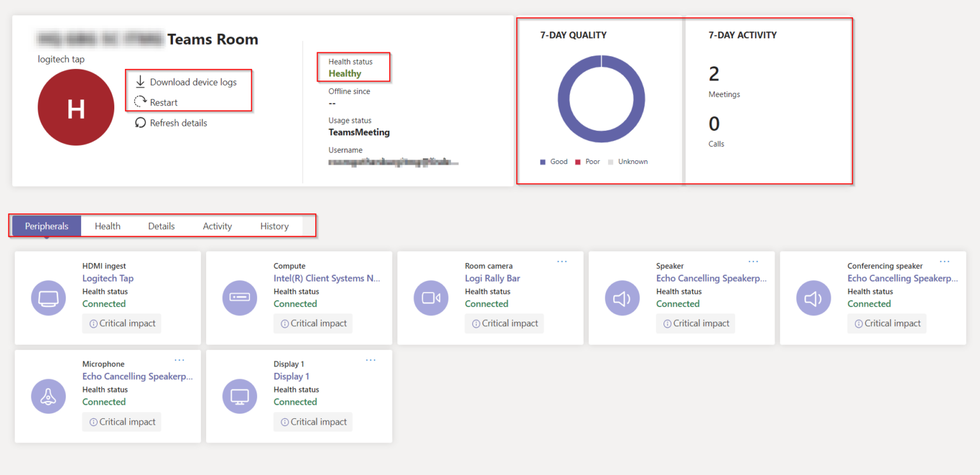Click the Restart icon for the device
The width and height of the screenshot is (980, 475).
(140, 100)
